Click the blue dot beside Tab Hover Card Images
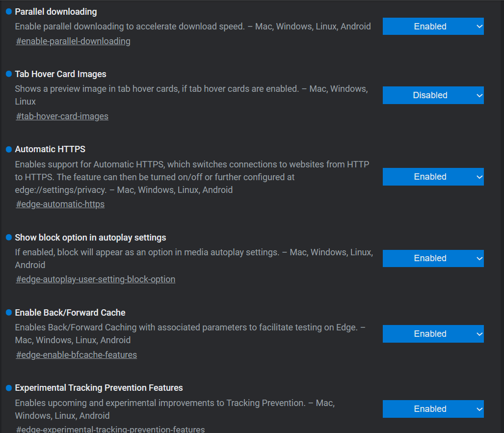The image size is (504, 433). 9,74
